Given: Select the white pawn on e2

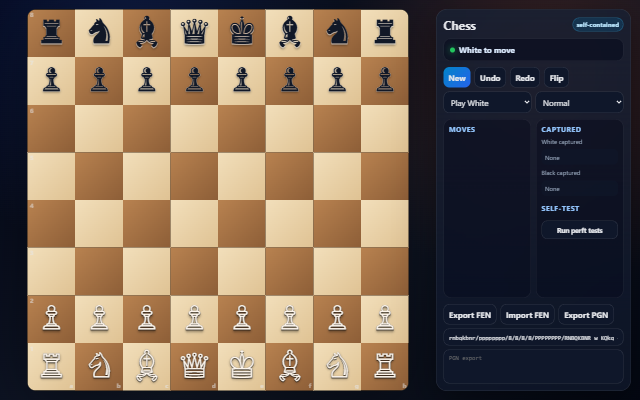Looking at the screenshot, I should [x=242, y=319].
